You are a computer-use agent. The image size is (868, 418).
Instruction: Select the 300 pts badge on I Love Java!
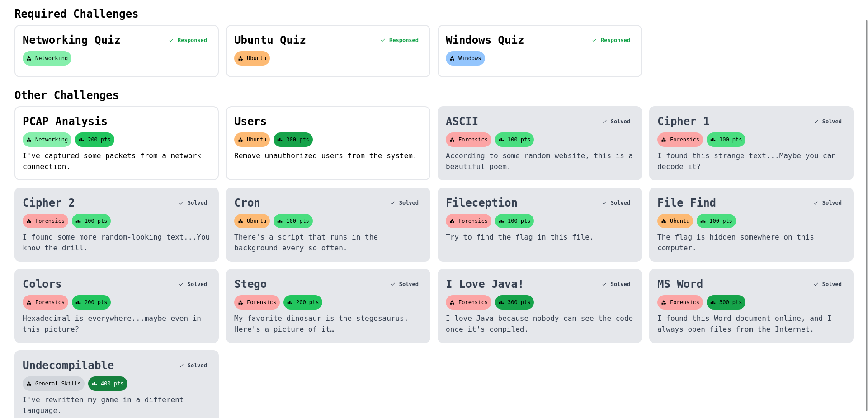pos(514,302)
